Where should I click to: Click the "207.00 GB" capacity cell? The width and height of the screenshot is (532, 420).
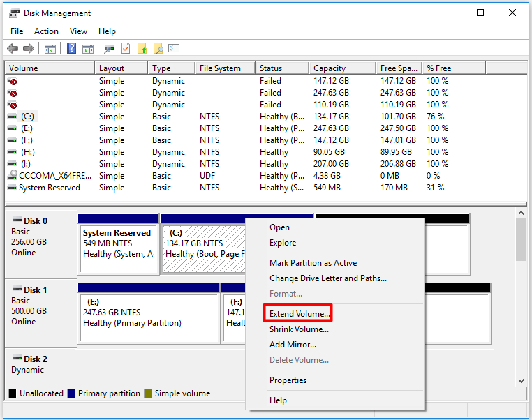[331, 164]
